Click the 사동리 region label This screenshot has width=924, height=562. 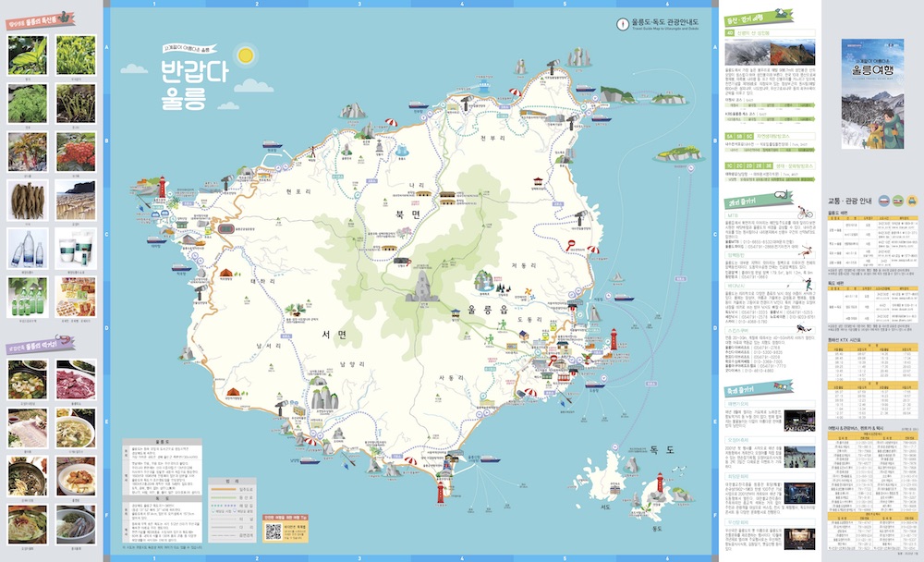(452, 377)
